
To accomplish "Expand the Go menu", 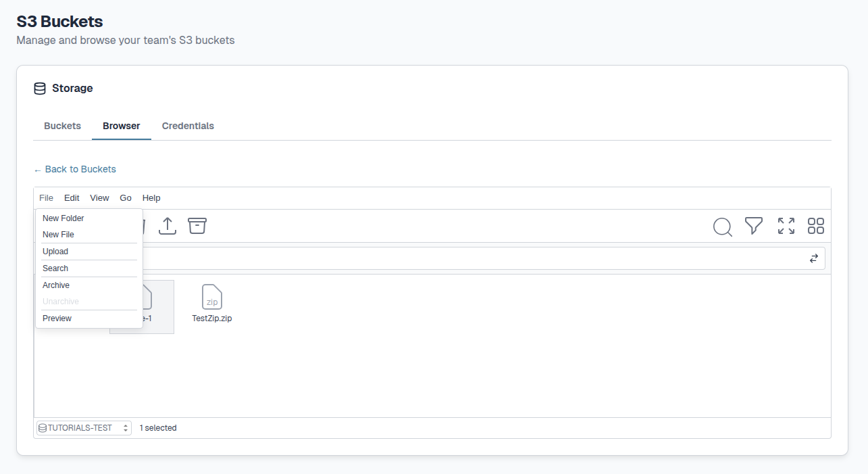I will 126,198.
